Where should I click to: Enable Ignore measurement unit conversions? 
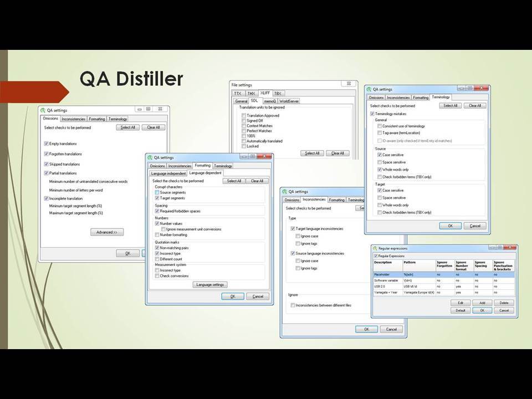163,229
